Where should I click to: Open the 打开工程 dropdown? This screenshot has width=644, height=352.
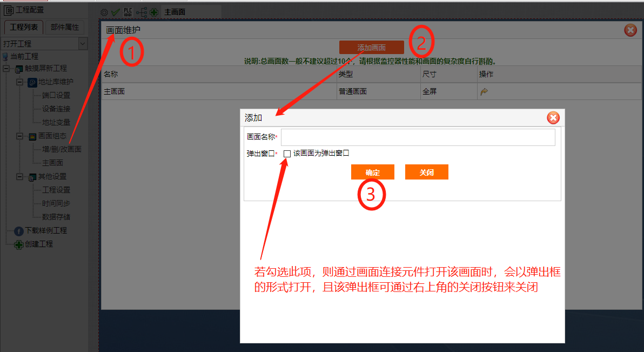point(83,44)
